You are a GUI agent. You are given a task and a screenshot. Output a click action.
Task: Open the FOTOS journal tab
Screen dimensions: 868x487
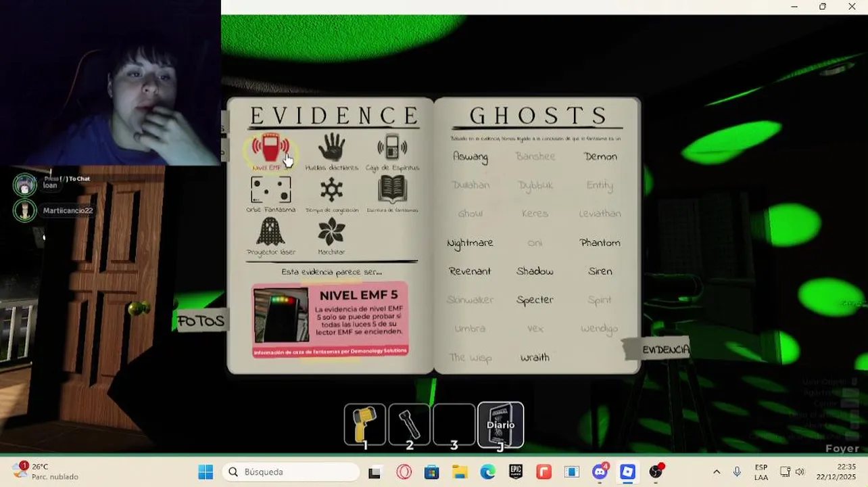[x=200, y=321]
